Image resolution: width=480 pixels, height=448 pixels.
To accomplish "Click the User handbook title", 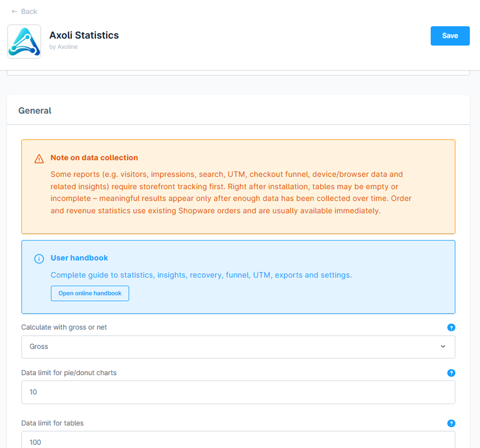I will click(x=79, y=258).
